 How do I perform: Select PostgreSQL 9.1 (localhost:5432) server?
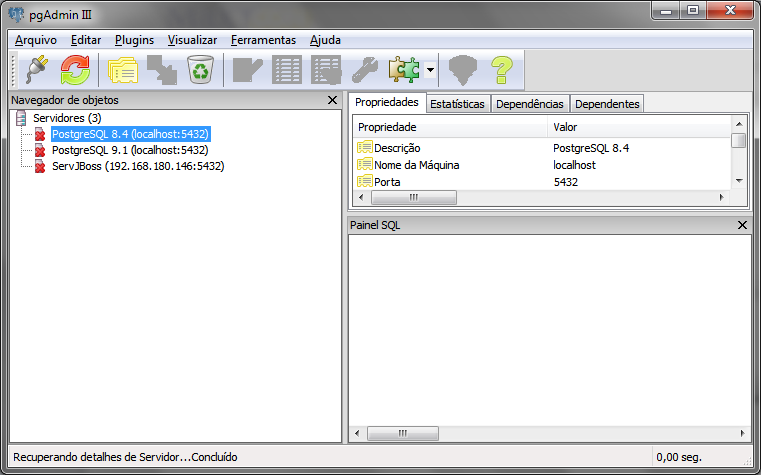[x=130, y=150]
